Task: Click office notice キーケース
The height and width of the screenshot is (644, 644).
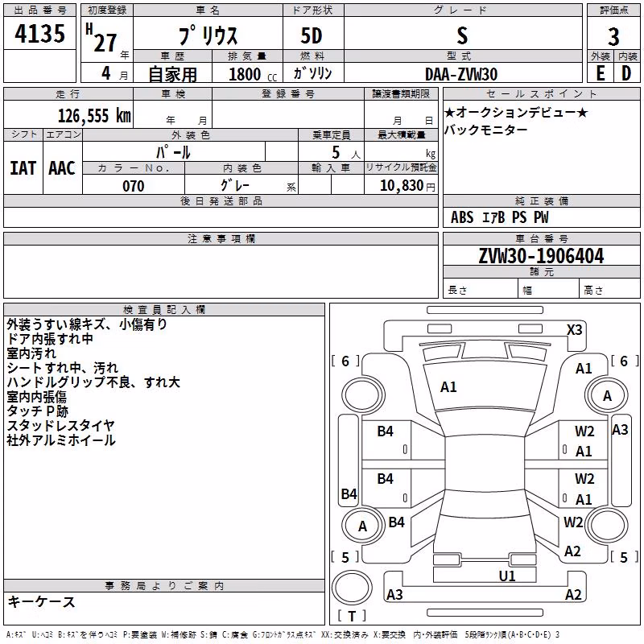Action: click(x=42, y=602)
